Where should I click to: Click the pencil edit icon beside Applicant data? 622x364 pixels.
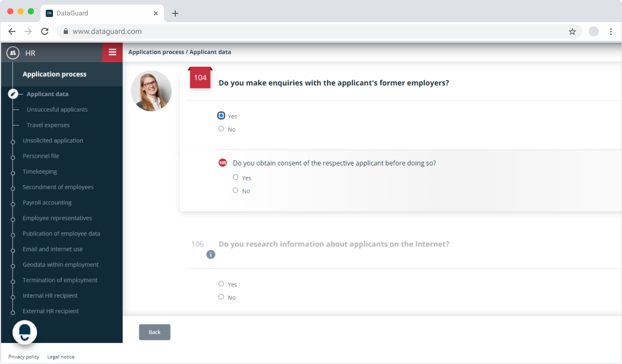[x=13, y=94]
